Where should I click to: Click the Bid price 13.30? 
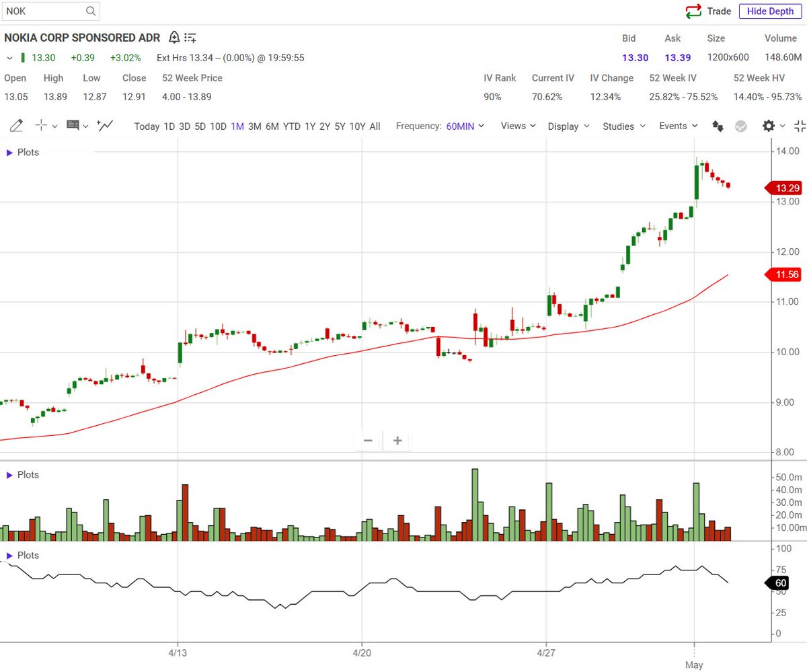tap(635, 58)
